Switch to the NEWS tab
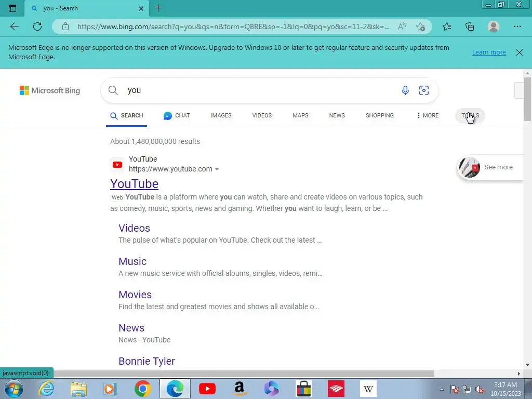 click(337, 115)
